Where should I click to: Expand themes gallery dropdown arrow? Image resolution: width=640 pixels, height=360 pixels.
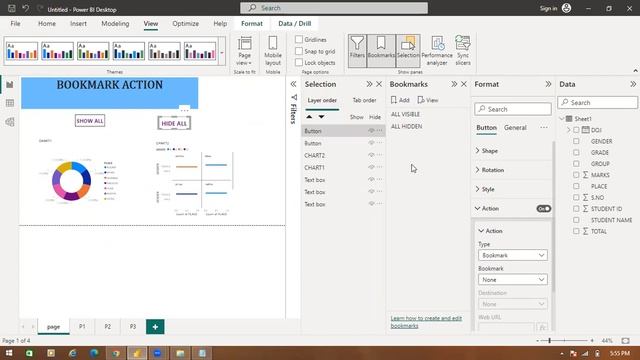222,53
